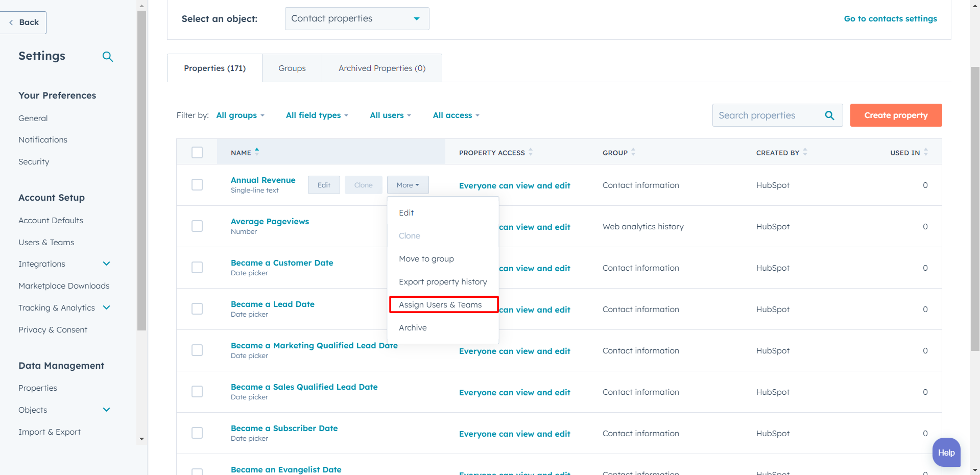
Task: Check the select-all checkbox in table header
Action: click(x=197, y=152)
